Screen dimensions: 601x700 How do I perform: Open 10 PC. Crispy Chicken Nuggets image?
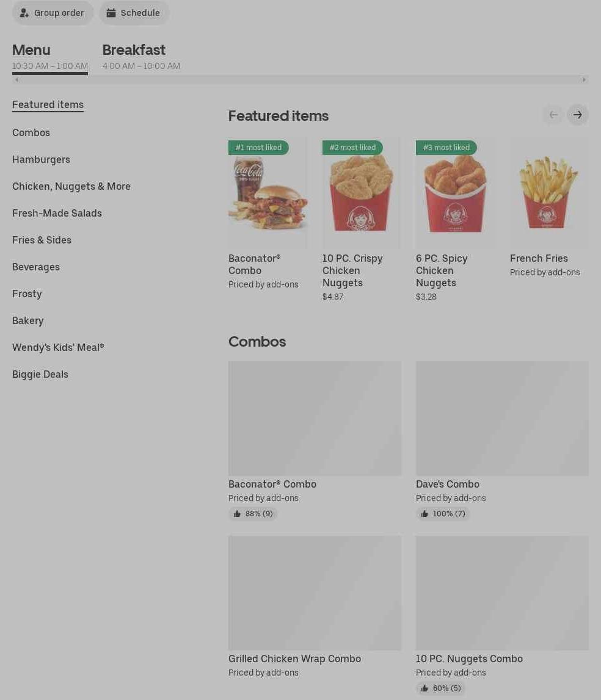pyautogui.click(x=361, y=193)
